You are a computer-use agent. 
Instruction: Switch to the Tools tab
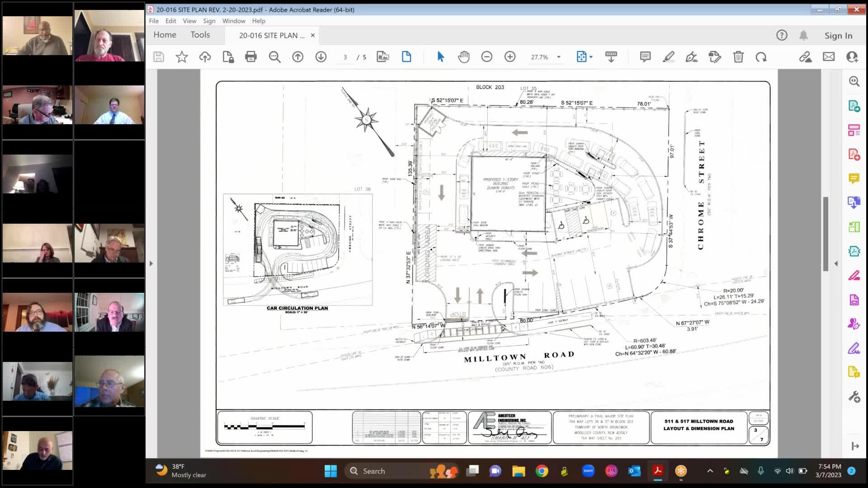pos(200,34)
